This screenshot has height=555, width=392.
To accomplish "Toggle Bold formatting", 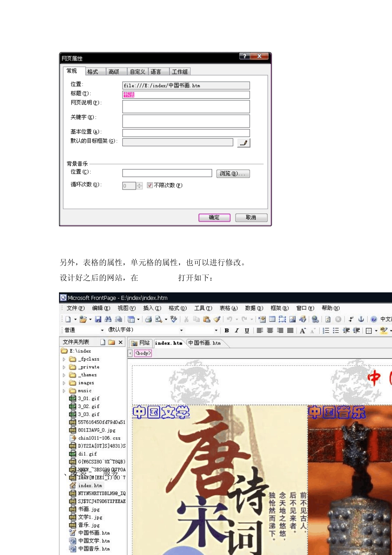I will point(227,330).
